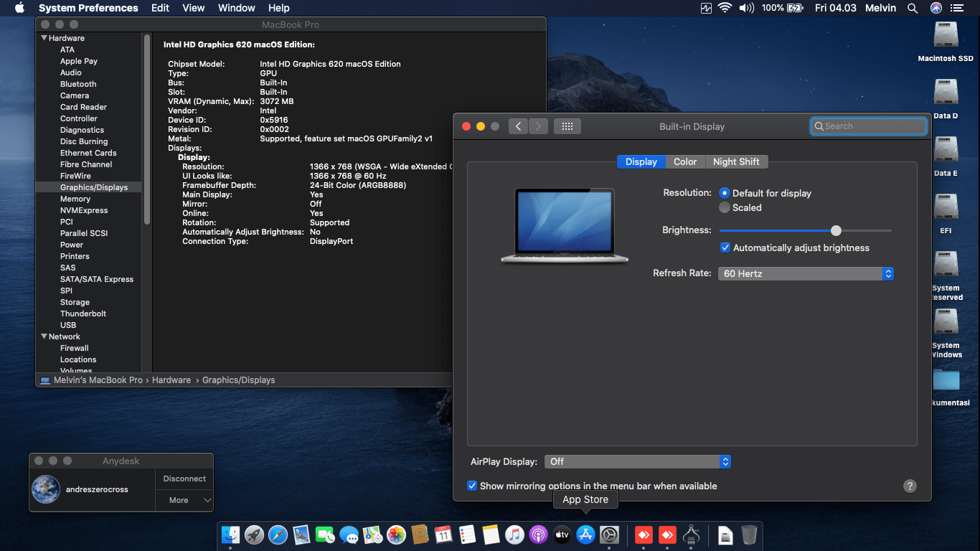Open the Refresh Rate dropdown
Screen dimensions: 980x551
[806, 273]
